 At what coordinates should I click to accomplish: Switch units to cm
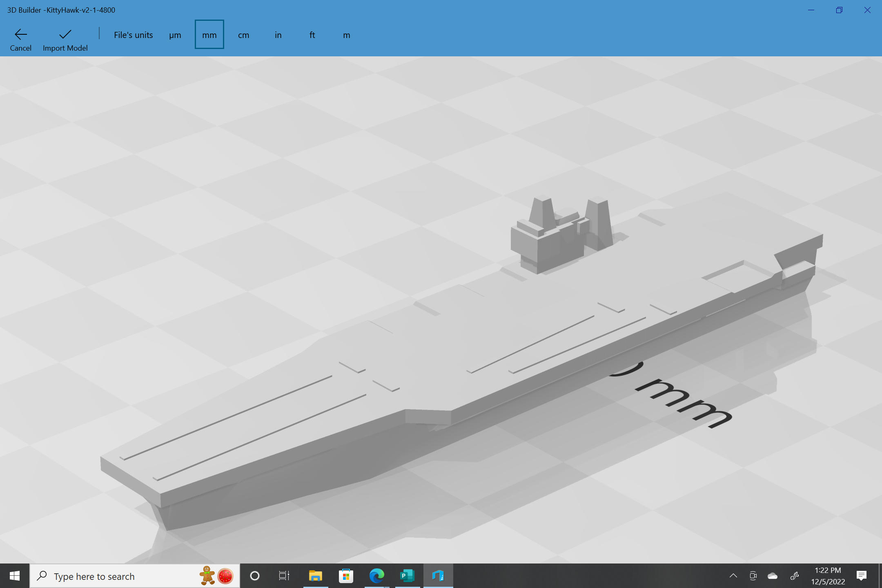click(243, 35)
